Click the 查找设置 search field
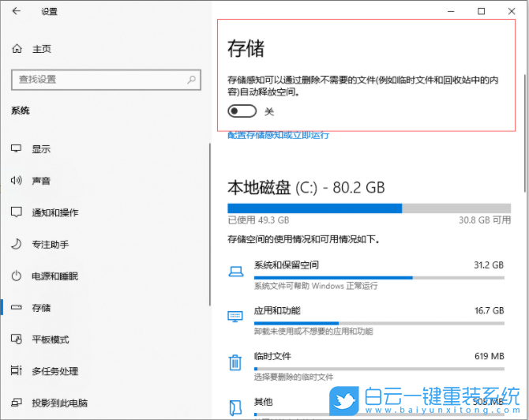 click(x=107, y=80)
